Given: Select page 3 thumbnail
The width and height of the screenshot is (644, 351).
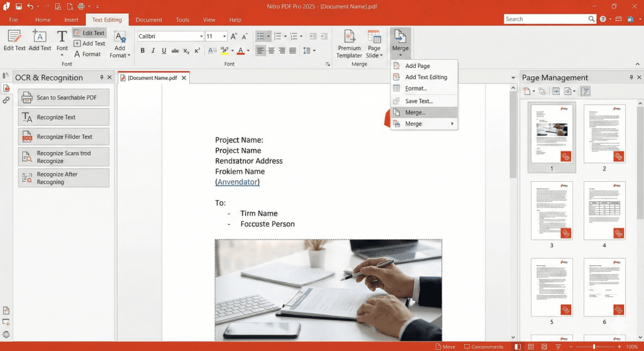Looking at the screenshot, I should point(552,211).
